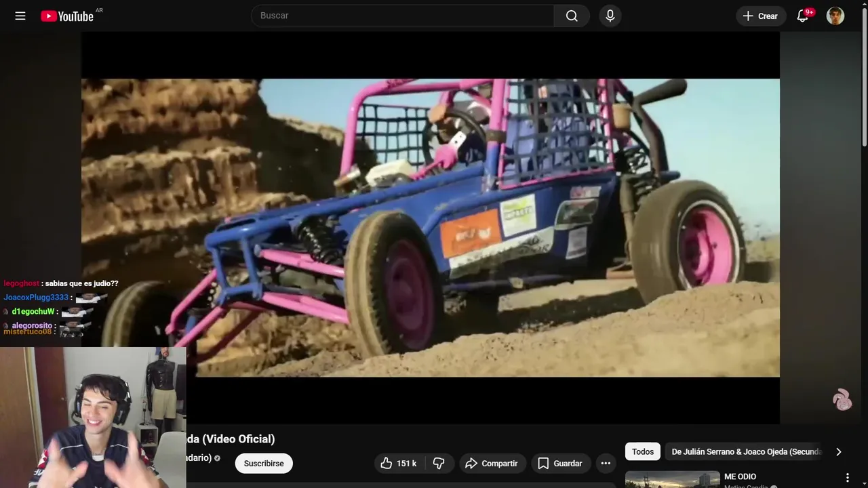Click the Compartir share button
868x488 pixels.
coord(492,464)
